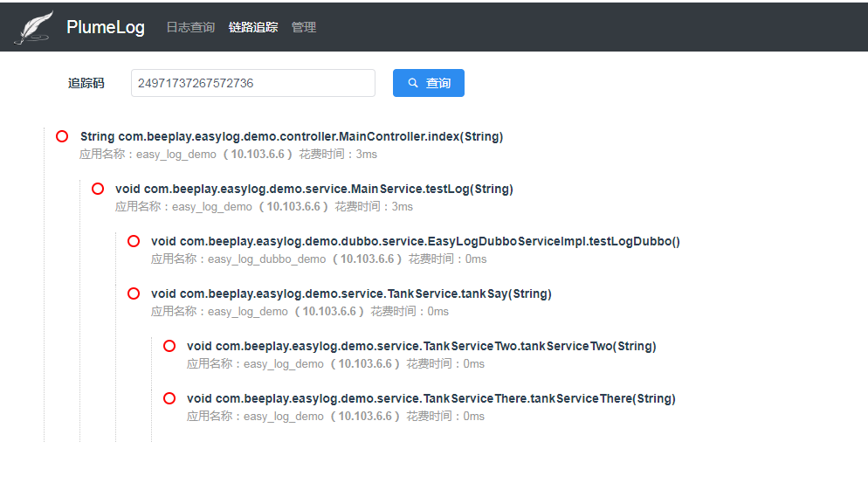The width and height of the screenshot is (868, 490).
Task: Open the 管理 menu item
Action: coord(304,27)
